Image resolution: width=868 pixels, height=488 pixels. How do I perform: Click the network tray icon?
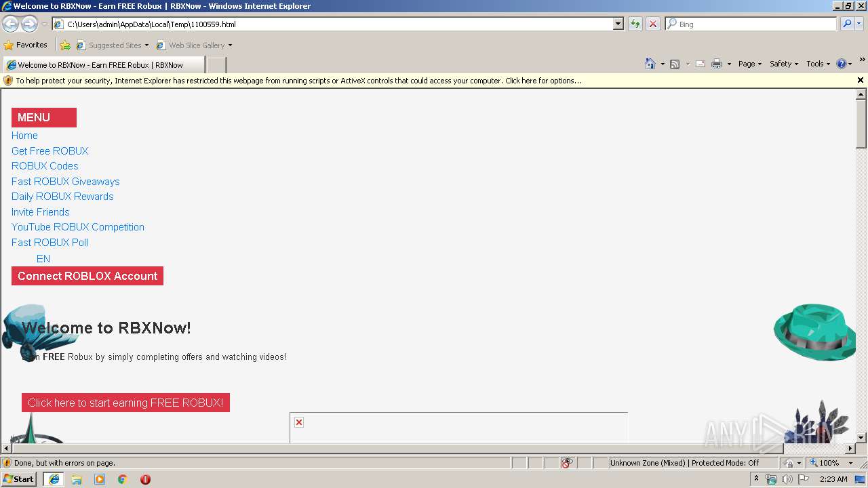[x=771, y=479]
